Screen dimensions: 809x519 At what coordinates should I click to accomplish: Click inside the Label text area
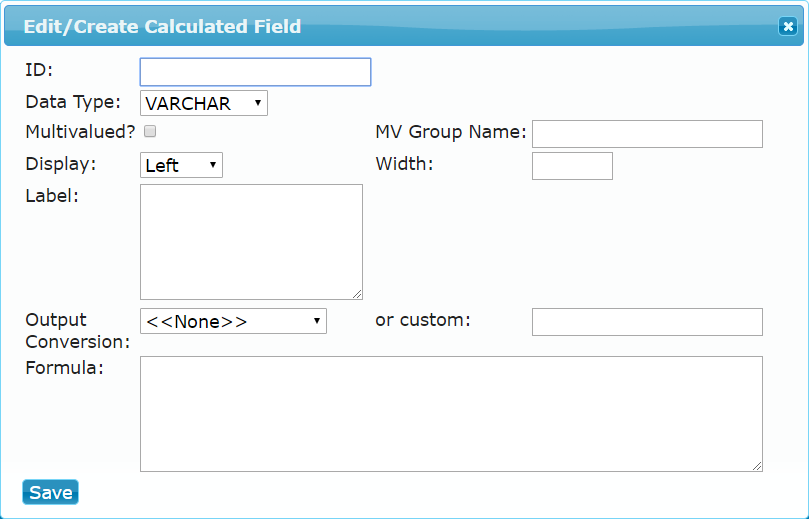[x=251, y=242]
